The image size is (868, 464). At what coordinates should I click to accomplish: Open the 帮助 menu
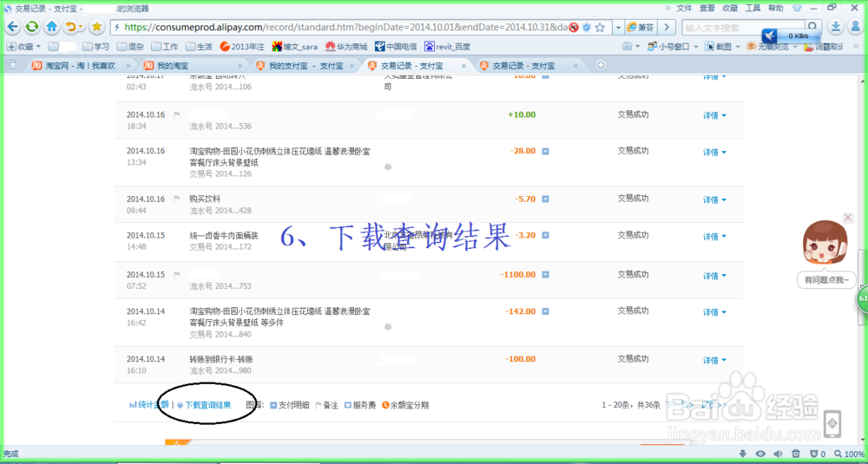click(x=775, y=8)
